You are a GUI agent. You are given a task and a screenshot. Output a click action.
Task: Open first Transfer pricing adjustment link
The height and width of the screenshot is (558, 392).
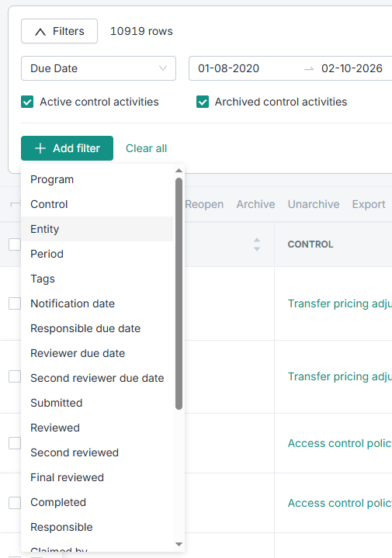pos(340,303)
